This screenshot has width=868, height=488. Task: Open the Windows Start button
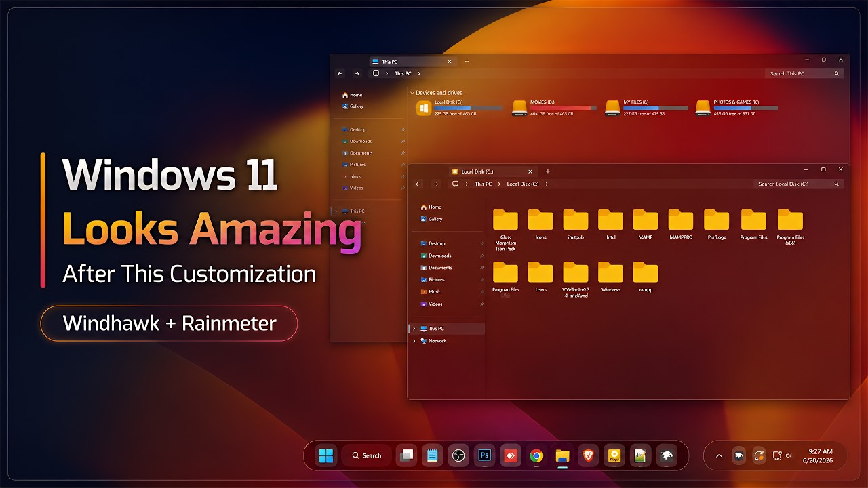pyautogui.click(x=326, y=455)
